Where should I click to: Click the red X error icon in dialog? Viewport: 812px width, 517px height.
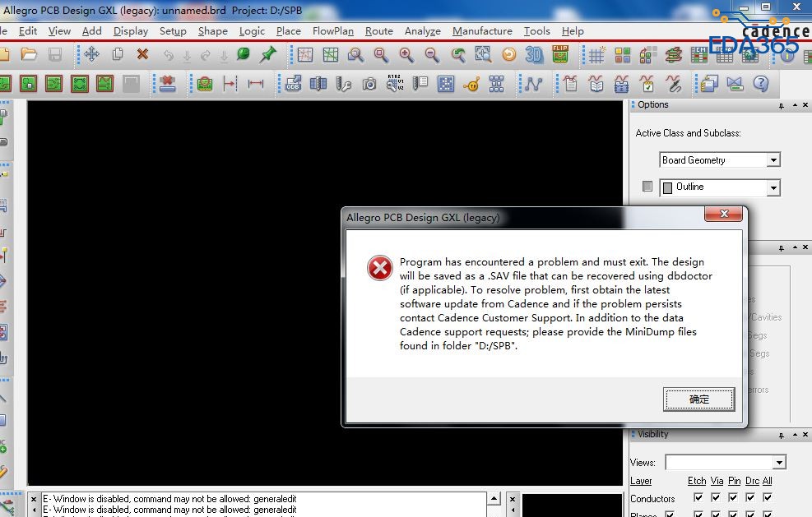[x=379, y=268]
